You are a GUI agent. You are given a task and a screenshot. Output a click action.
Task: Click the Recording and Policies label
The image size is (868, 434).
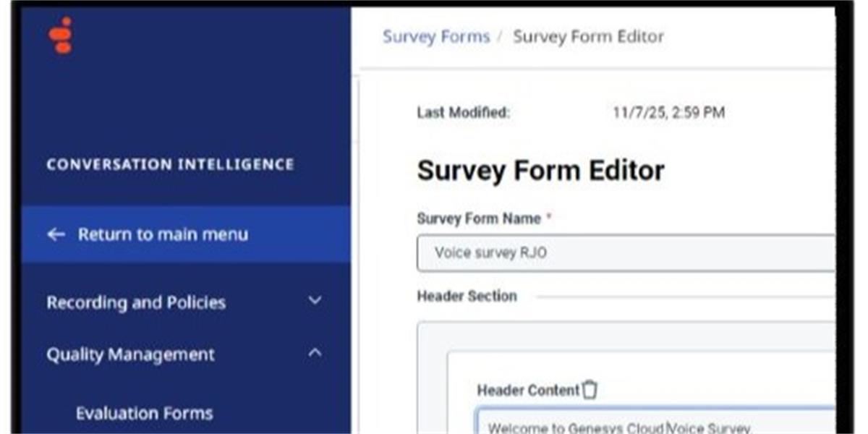click(136, 302)
